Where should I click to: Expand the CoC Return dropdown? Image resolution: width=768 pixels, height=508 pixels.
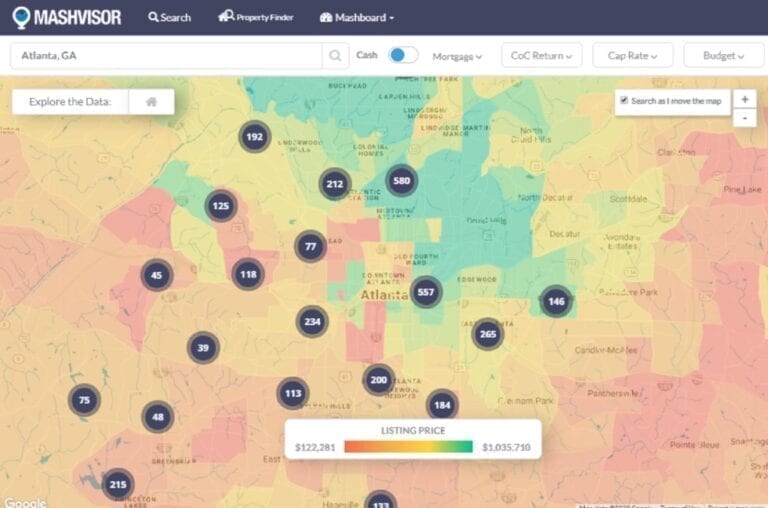click(541, 56)
